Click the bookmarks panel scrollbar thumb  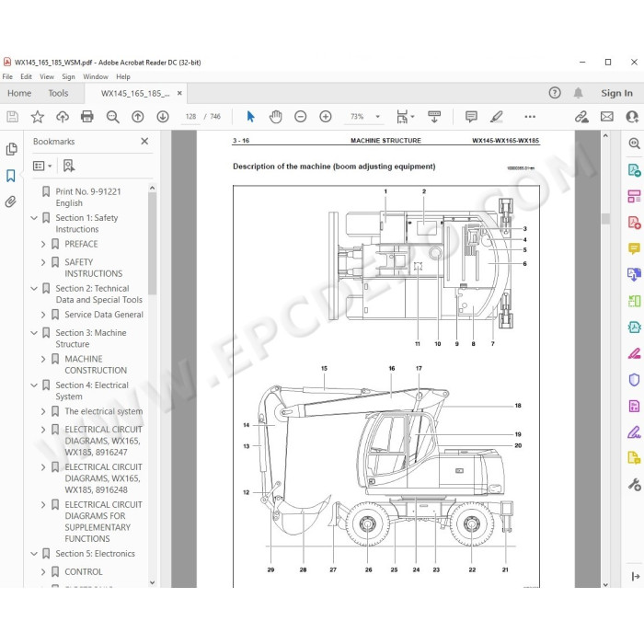pos(153,244)
